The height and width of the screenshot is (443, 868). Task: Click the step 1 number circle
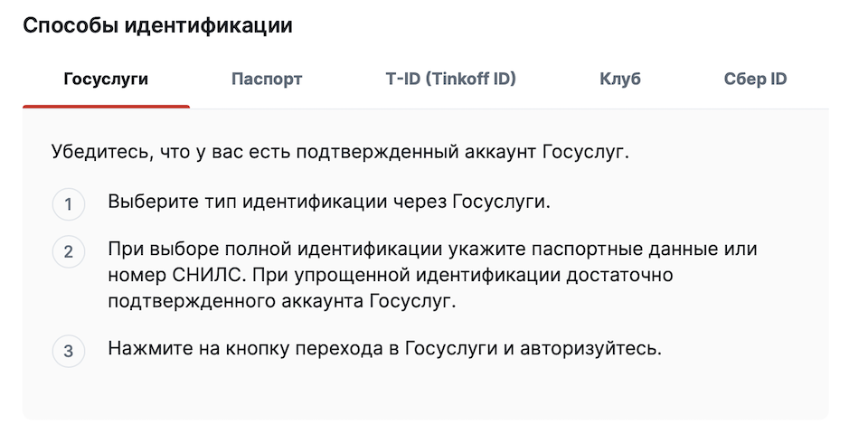tap(68, 204)
